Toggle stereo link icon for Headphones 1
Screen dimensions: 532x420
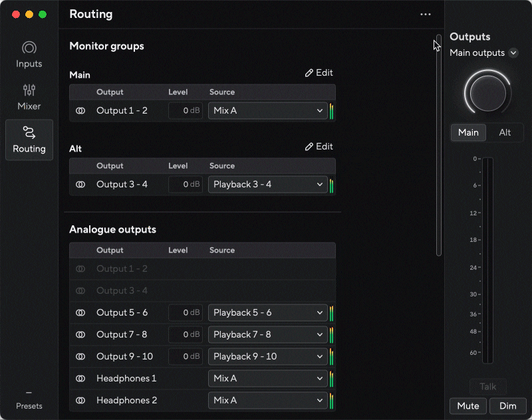coord(80,378)
